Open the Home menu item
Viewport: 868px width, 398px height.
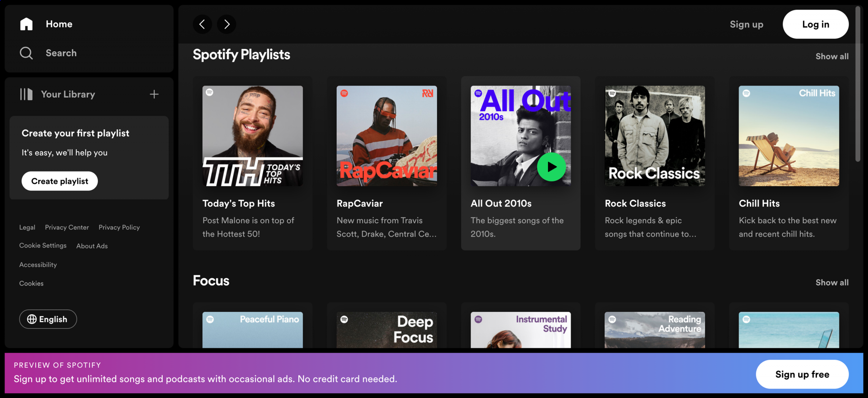(59, 24)
